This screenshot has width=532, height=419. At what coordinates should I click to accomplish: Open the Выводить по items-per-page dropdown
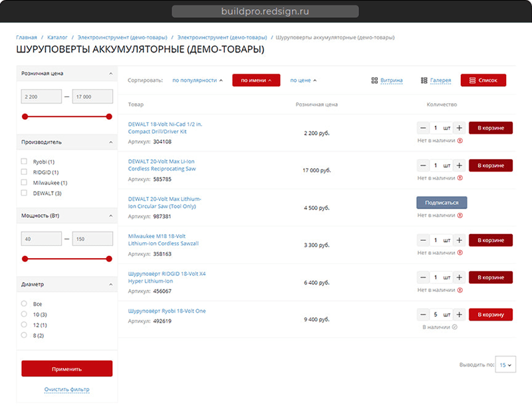click(505, 364)
